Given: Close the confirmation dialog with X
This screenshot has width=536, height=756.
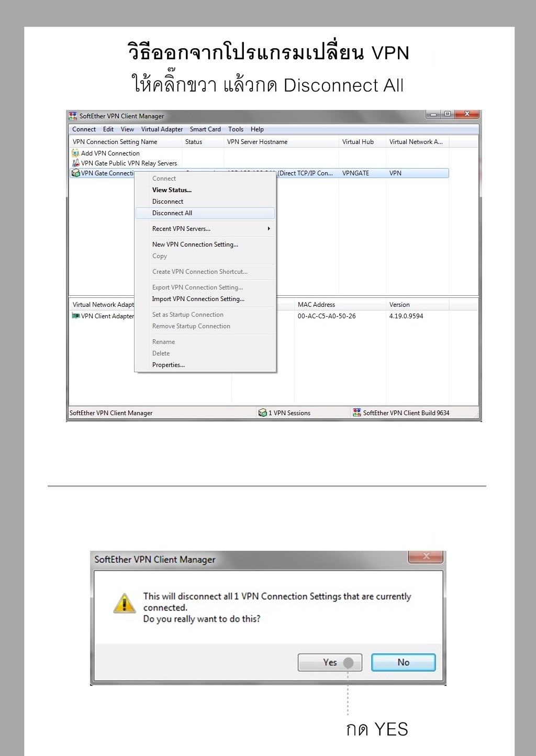Looking at the screenshot, I should 426,556.
